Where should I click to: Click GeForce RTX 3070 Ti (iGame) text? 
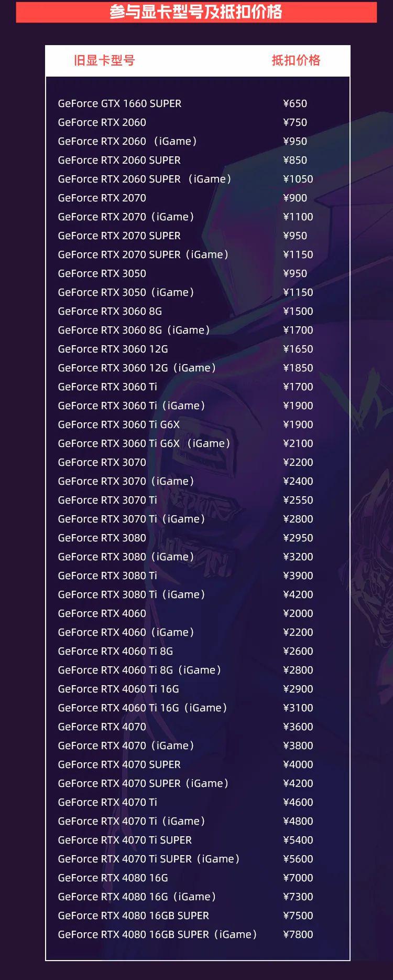point(132,519)
